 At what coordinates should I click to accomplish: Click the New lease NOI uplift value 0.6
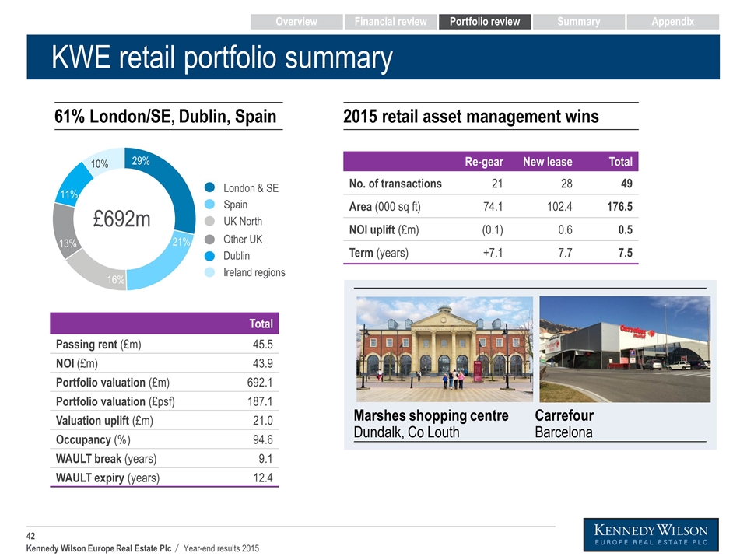[x=565, y=230]
